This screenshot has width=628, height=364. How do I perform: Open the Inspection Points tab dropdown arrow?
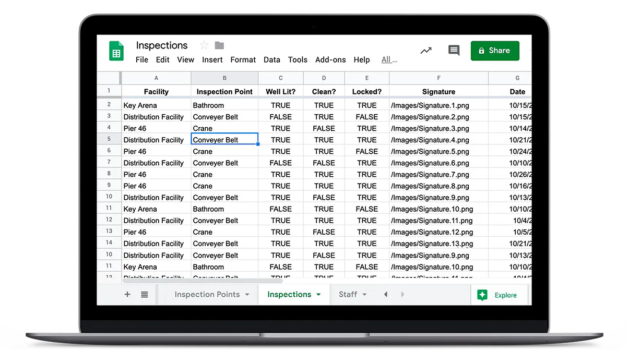tap(247, 295)
